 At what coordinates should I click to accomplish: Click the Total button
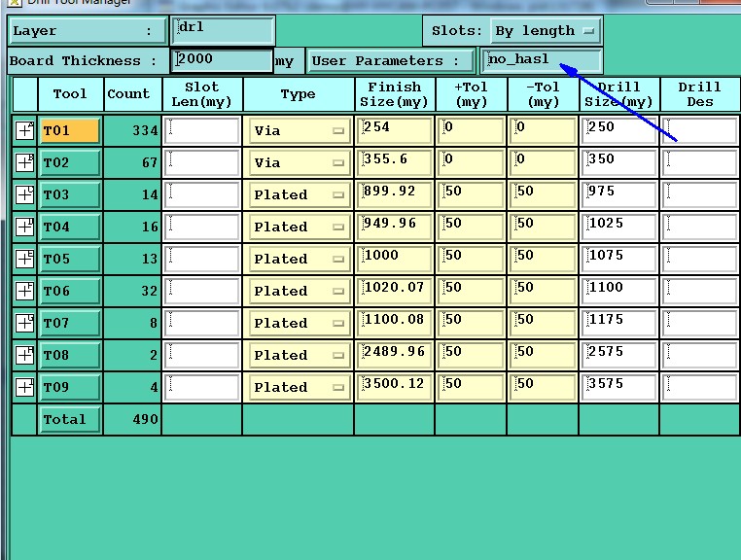[69, 419]
